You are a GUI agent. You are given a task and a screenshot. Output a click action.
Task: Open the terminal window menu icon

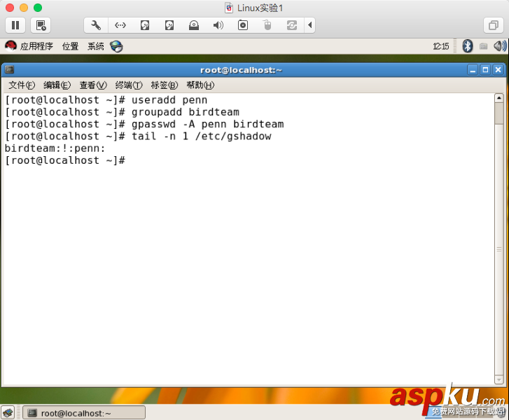pyautogui.click(x=9, y=69)
